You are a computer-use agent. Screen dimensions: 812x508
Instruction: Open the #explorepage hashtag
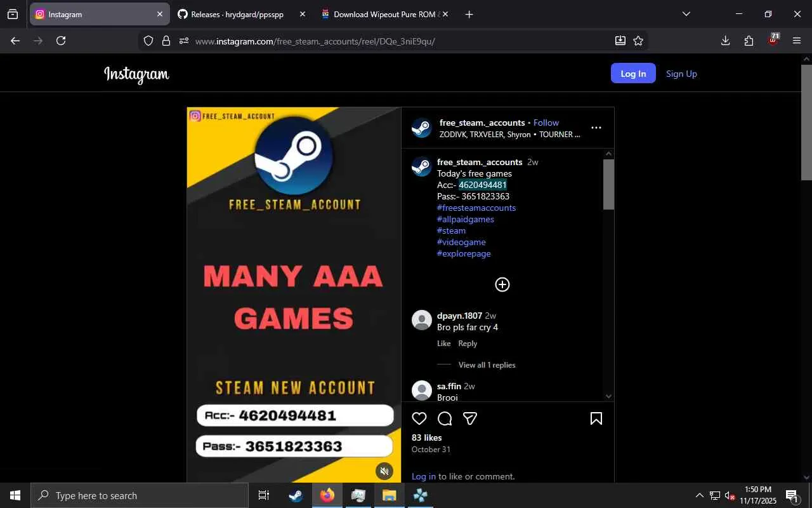click(464, 253)
